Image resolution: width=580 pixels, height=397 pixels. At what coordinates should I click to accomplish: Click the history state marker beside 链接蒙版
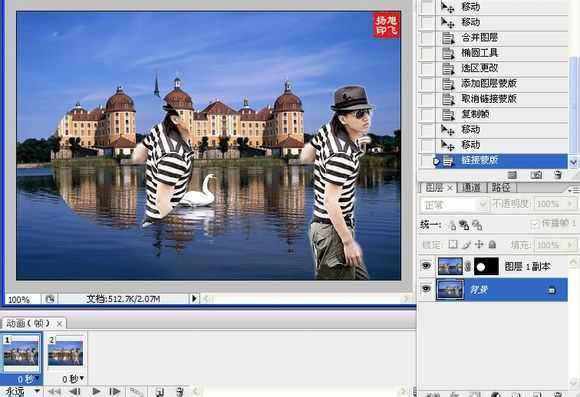tap(436, 161)
